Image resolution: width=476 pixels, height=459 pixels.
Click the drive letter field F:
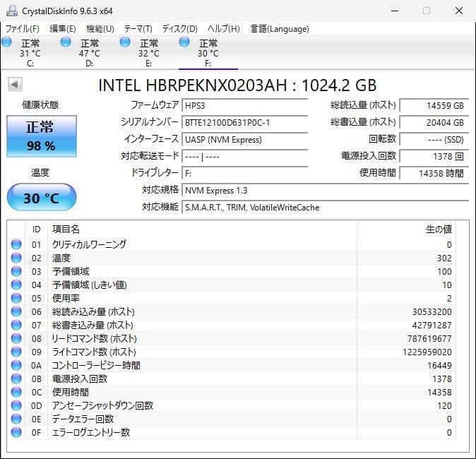[244, 174]
